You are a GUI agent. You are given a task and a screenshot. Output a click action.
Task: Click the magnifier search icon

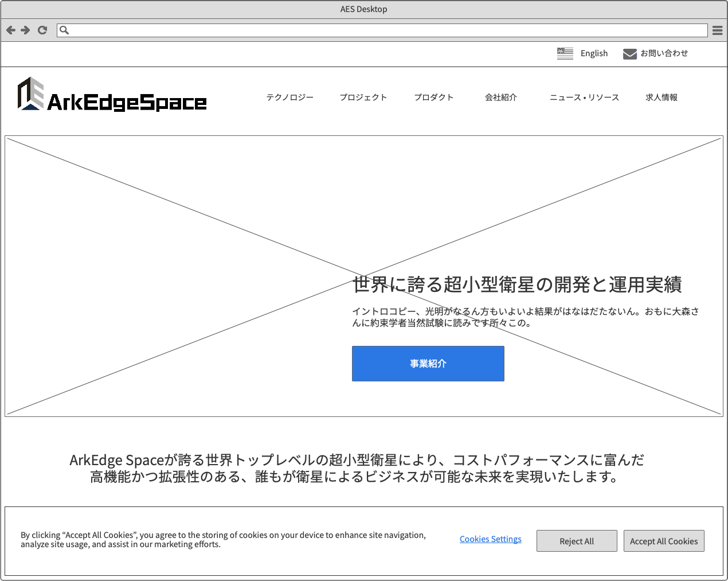point(64,30)
